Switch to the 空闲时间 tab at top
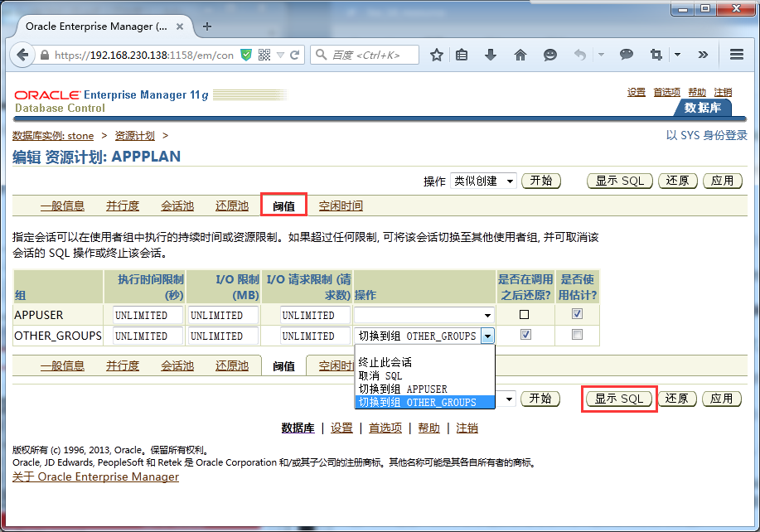Image resolution: width=760 pixels, height=532 pixels. 341,206
